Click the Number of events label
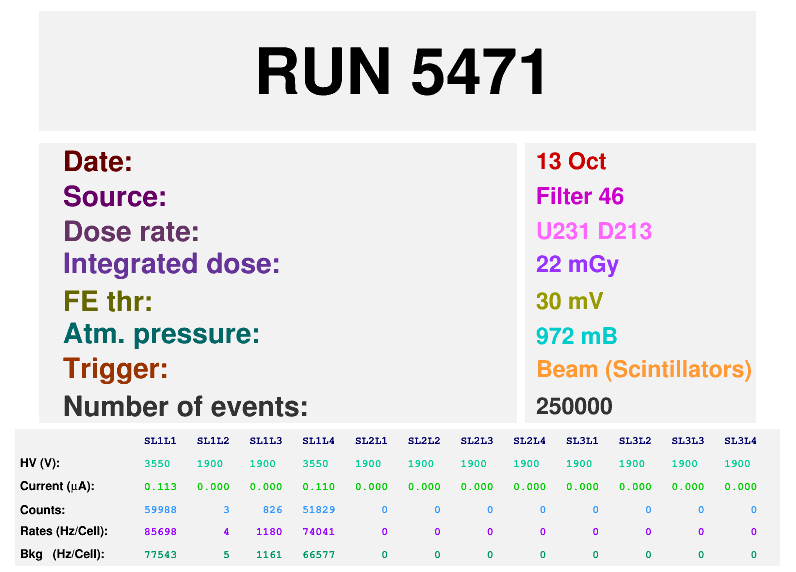 (185, 407)
